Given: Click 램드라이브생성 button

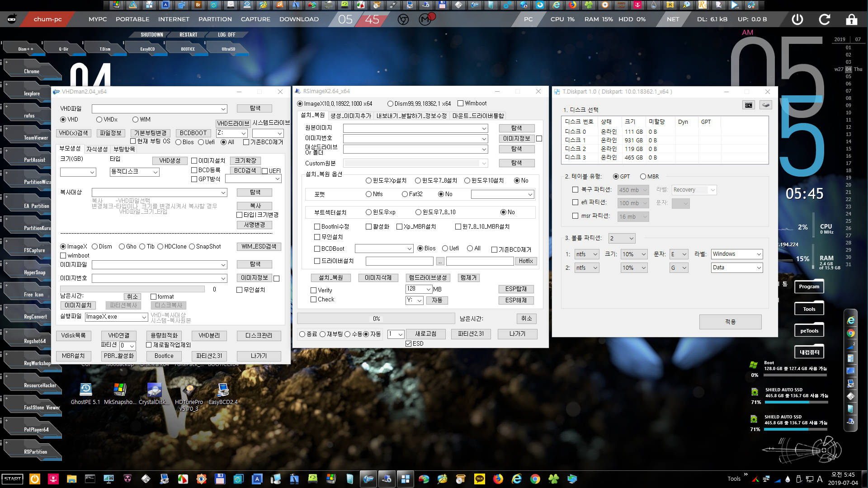Looking at the screenshot, I should tap(428, 278).
